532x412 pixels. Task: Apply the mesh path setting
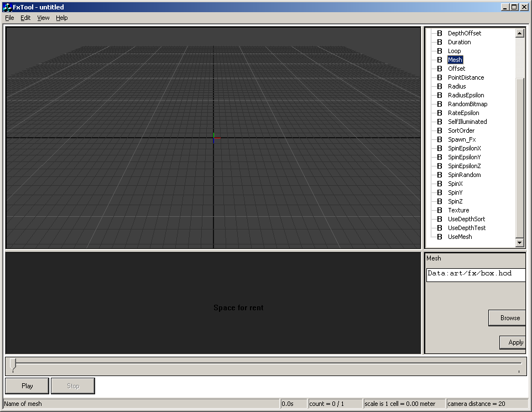pyautogui.click(x=514, y=342)
